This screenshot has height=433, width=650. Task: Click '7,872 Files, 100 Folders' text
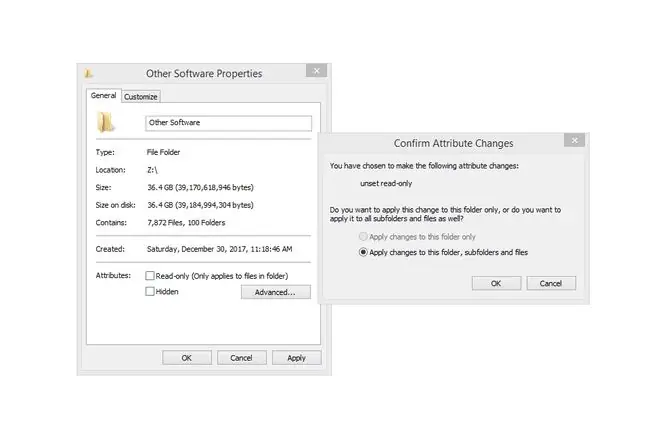(186, 223)
